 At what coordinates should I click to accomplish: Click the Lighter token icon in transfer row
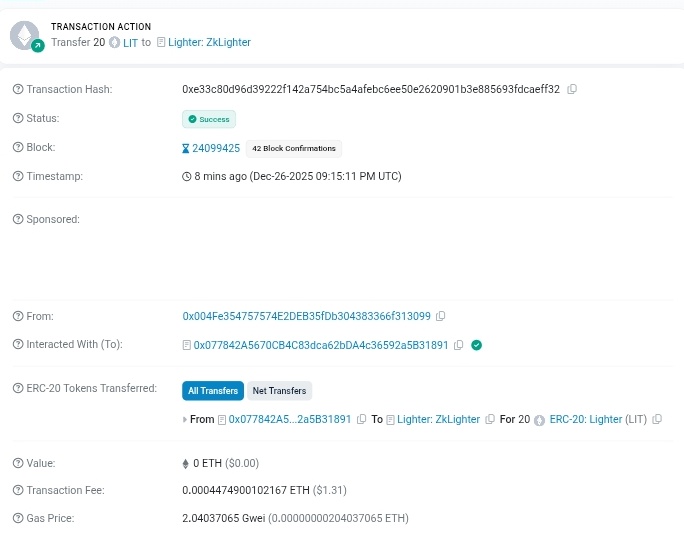(x=540, y=420)
